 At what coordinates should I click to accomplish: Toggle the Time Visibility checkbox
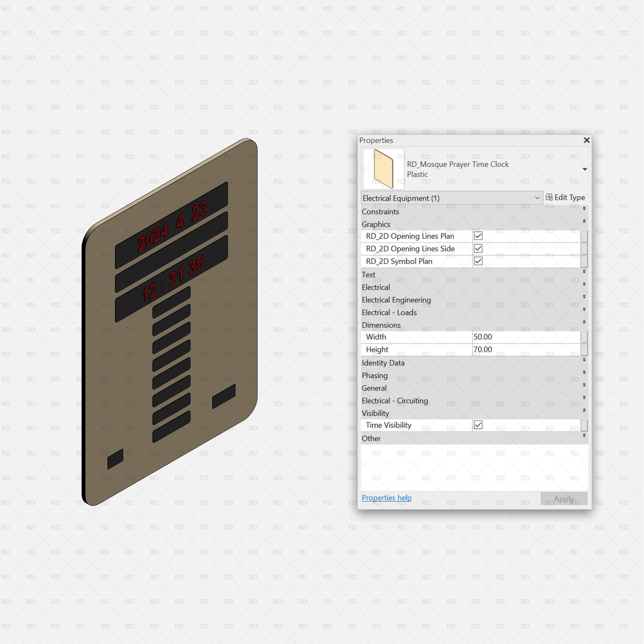(478, 425)
